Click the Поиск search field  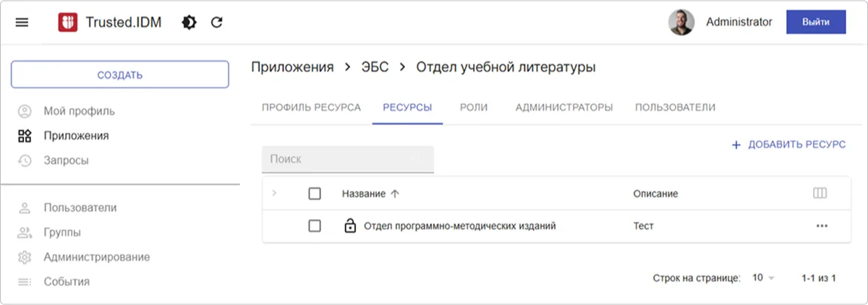(340, 159)
